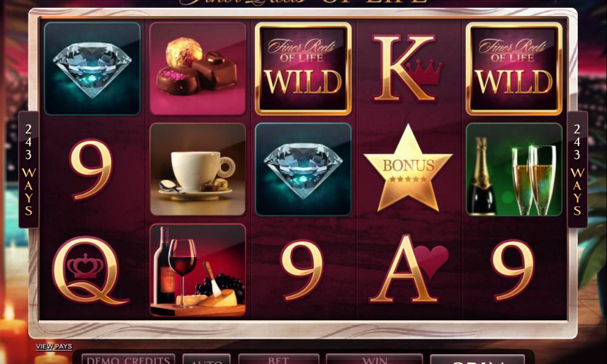Open the Bet settings panel
This screenshot has width=607, height=364.
279,360
